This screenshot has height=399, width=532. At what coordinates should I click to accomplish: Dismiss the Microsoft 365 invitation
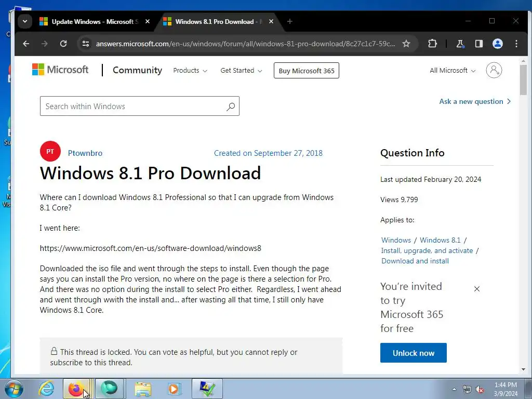click(x=477, y=289)
